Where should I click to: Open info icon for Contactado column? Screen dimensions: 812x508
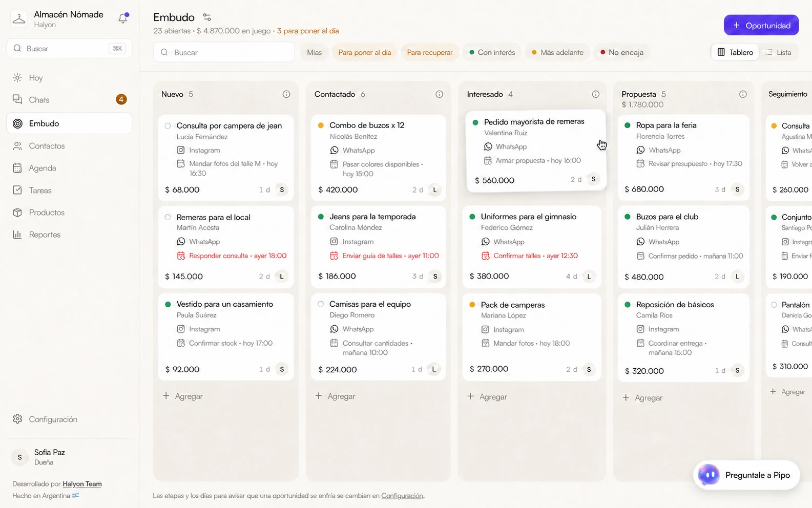tap(439, 94)
